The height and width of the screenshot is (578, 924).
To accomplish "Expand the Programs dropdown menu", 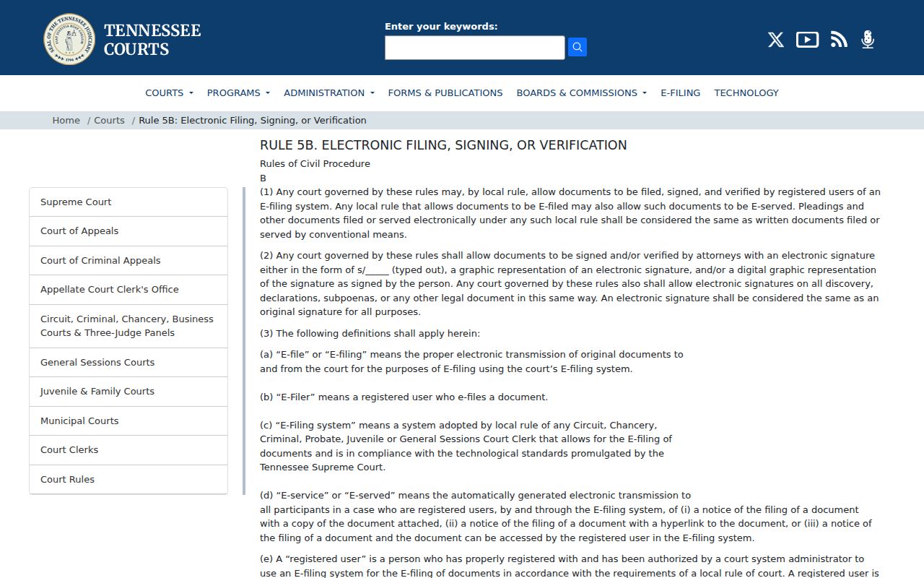I will pyautogui.click(x=238, y=92).
